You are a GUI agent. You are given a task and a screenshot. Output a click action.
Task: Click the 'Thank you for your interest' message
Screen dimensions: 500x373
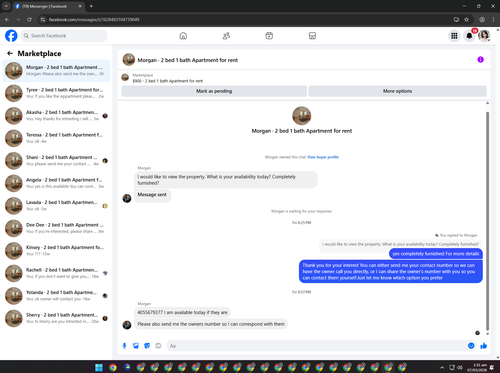(391, 271)
